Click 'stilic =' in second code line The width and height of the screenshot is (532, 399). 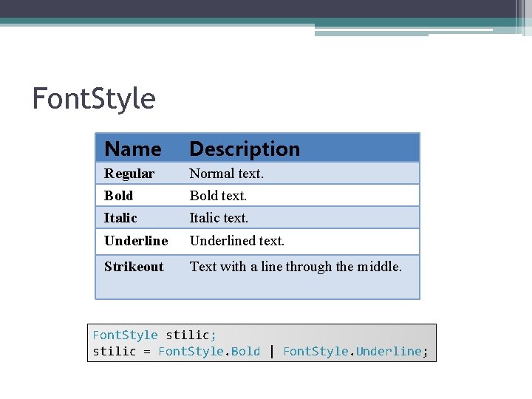[x=121, y=351]
